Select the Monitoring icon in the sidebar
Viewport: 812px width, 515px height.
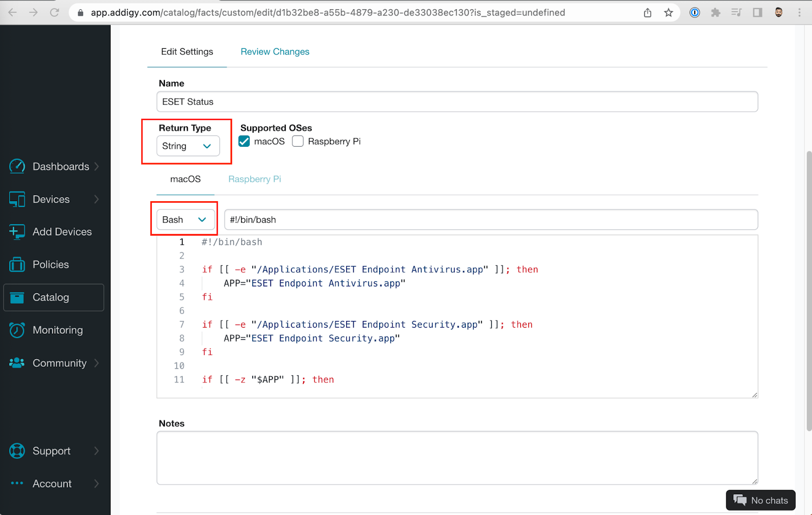coord(17,330)
